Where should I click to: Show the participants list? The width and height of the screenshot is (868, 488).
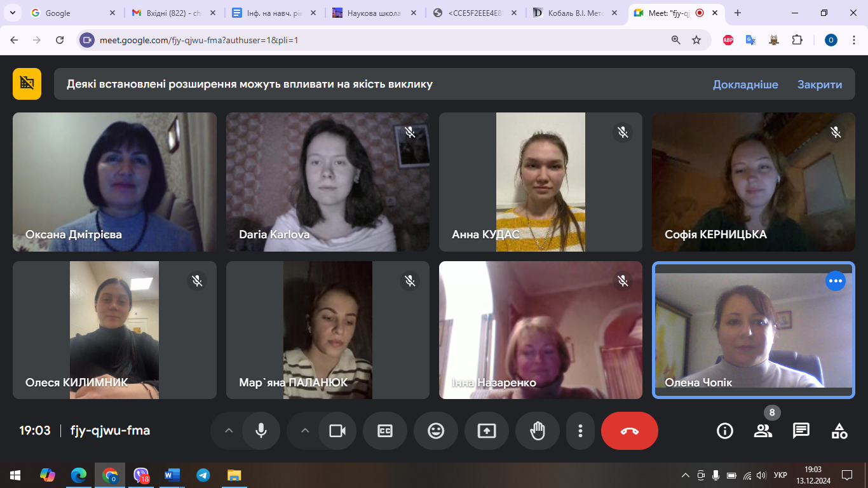[763, 431]
